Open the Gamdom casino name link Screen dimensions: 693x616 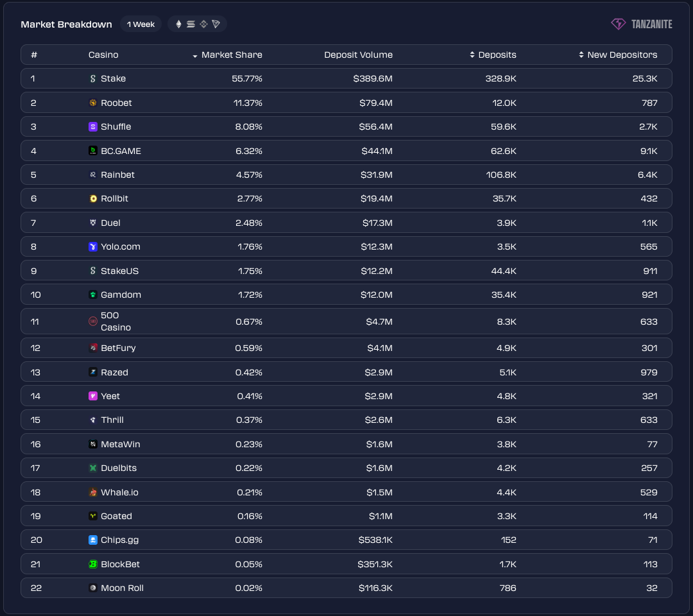(x=121, y=295)
